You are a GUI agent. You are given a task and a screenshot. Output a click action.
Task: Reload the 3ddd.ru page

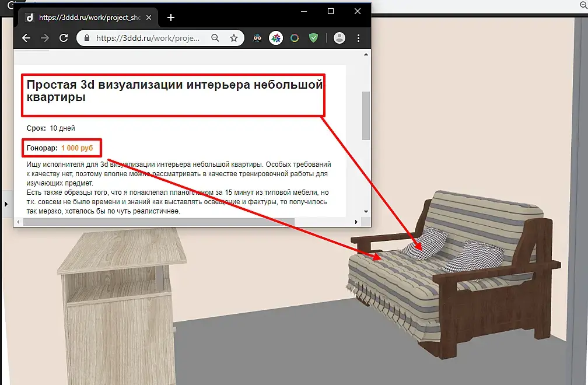64,38
